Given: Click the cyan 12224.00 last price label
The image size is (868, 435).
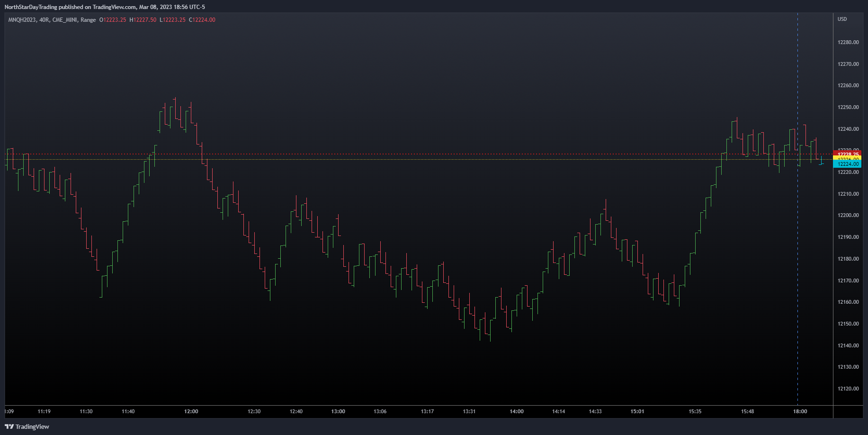Looking at the screenshot, I should [847, 164].
